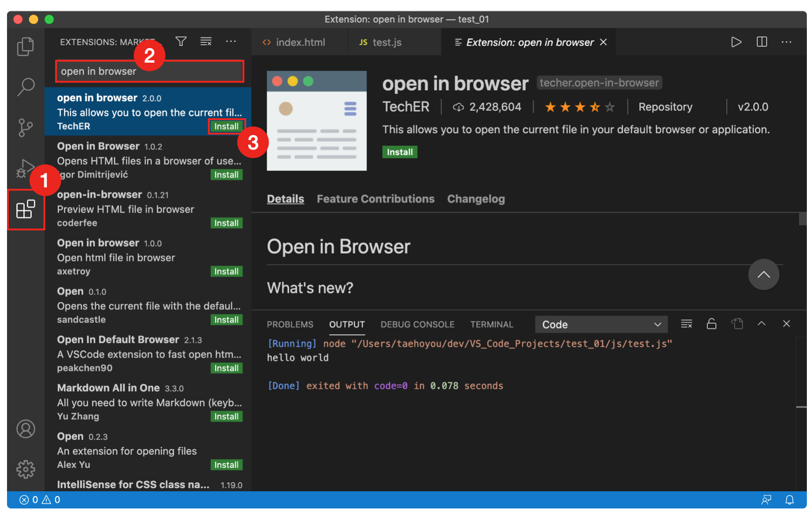Open the Changelog tab
Viewport: 812px width, 515px height.
476,199
